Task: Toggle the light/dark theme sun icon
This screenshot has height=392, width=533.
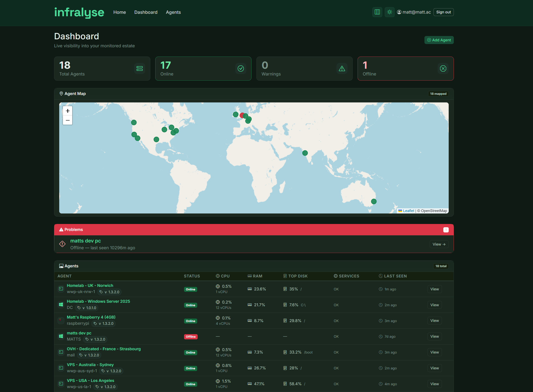Action: click(389, 12)
